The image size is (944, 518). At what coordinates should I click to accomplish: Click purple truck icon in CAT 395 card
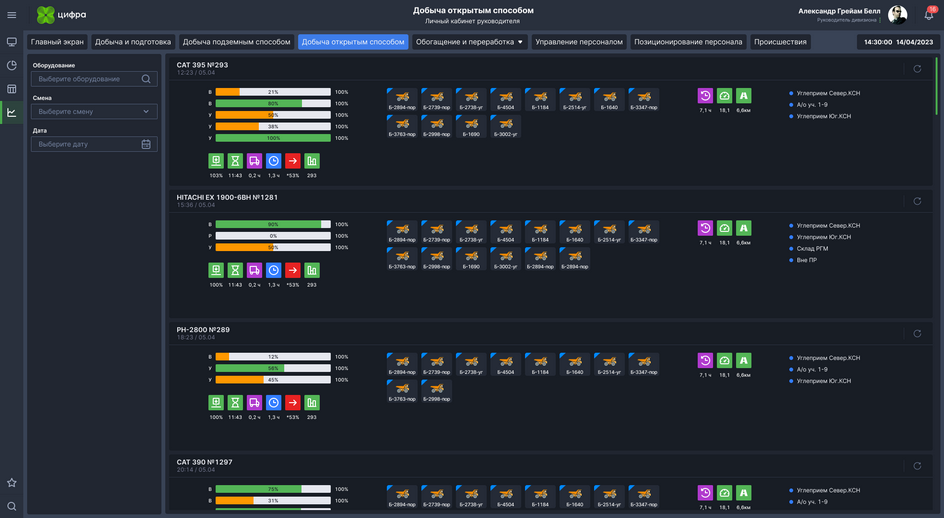coord(255,161)
